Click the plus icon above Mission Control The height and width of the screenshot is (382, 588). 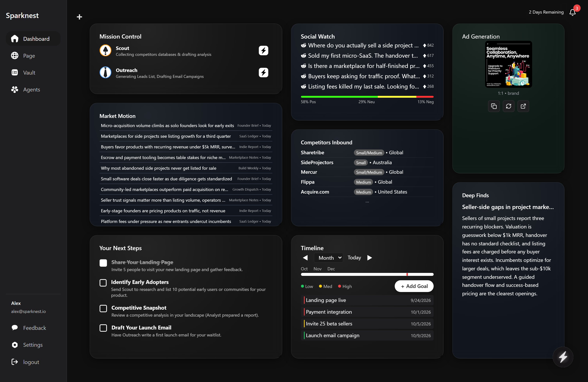[x=79, y=17]
